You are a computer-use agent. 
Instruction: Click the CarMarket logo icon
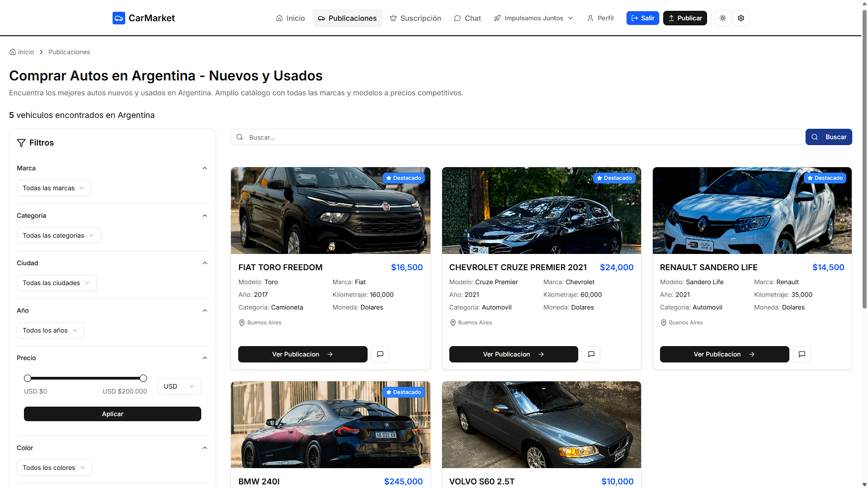pos(118,18)
